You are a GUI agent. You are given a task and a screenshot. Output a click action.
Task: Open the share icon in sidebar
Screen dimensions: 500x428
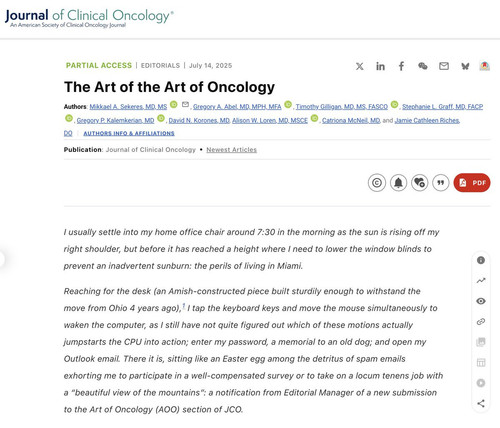481,403
